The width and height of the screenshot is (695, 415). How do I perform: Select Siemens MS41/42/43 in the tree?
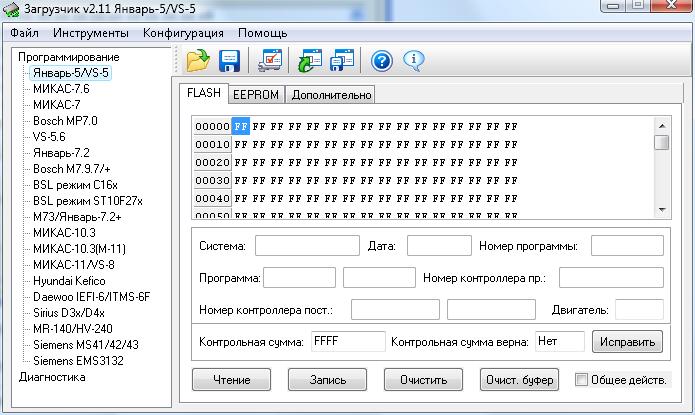[x=86, y=345]
